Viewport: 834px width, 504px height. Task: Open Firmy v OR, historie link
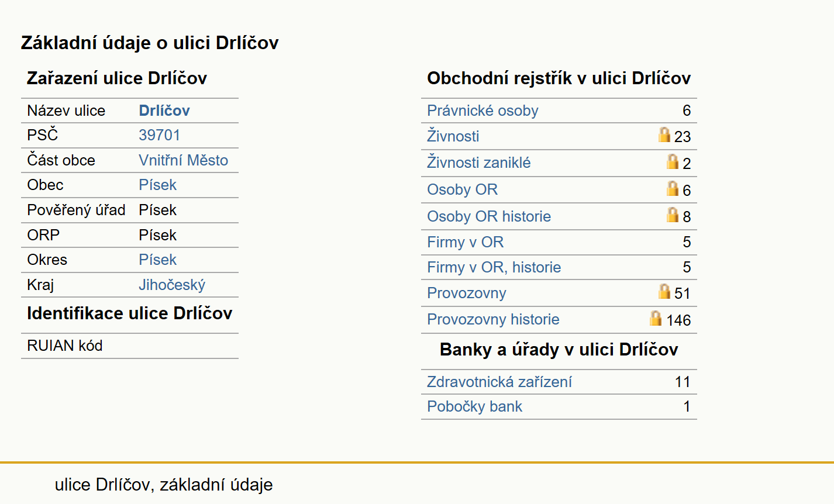pyautogui.click(x=494, y=267)
